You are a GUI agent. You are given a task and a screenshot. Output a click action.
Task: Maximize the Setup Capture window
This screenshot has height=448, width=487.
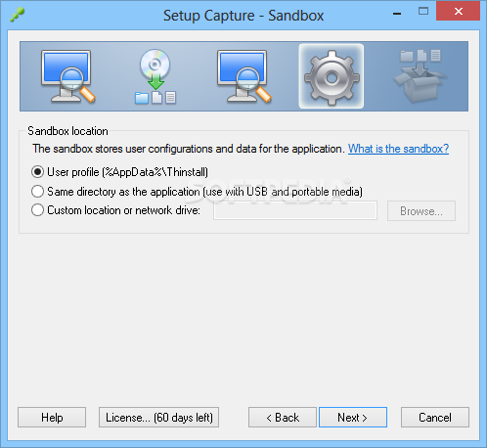(423, 12)
